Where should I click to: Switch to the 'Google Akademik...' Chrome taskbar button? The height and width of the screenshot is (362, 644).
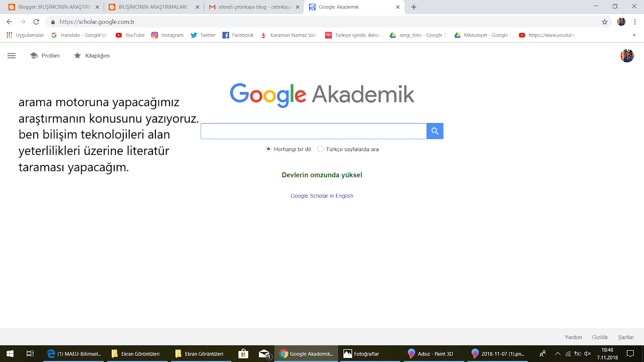pos(306,354)
